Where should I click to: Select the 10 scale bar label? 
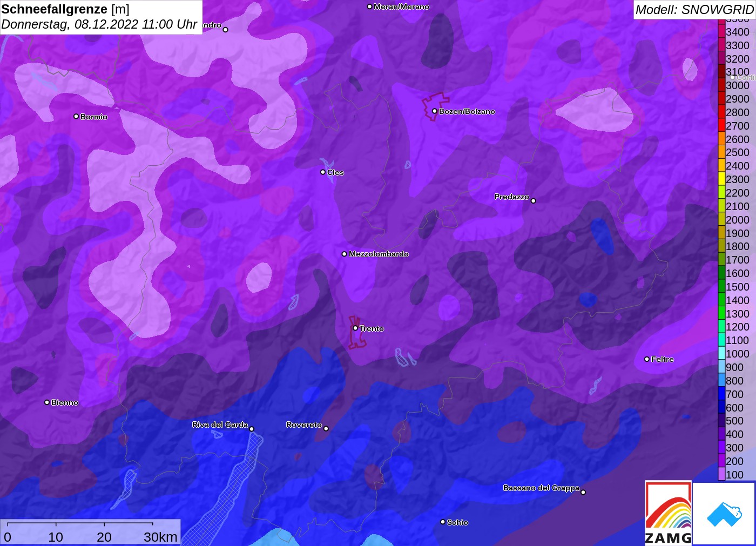[56, 537]
